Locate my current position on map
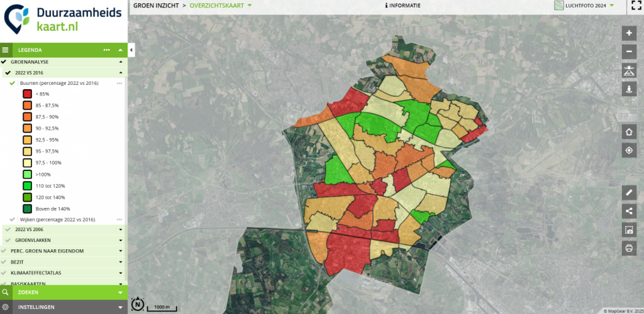 point(628,150)
